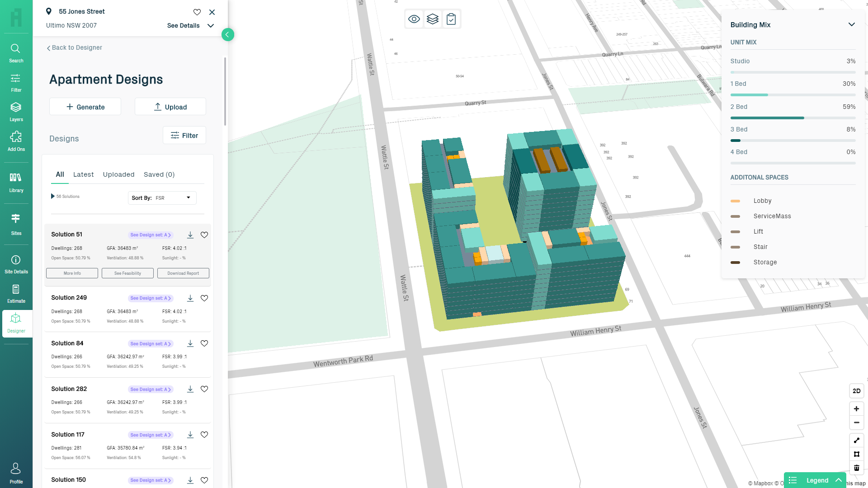
Task: Save Solution 84 with heart icon
Action: [204, 343]
